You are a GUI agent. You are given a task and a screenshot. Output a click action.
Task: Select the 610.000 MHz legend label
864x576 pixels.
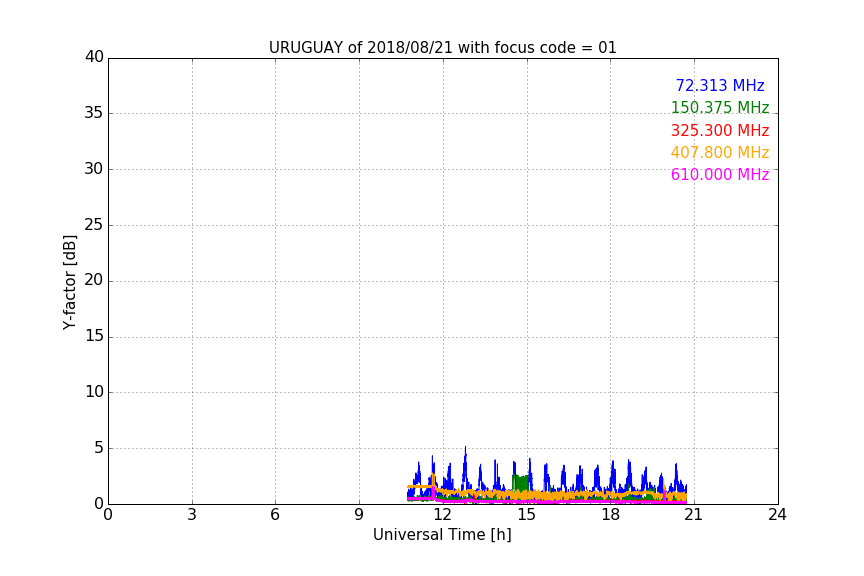720,174
